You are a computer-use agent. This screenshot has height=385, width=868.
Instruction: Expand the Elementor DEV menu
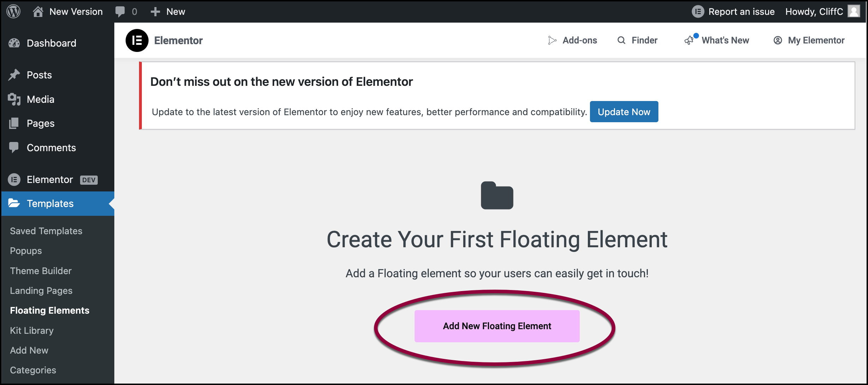pos(49,179)
